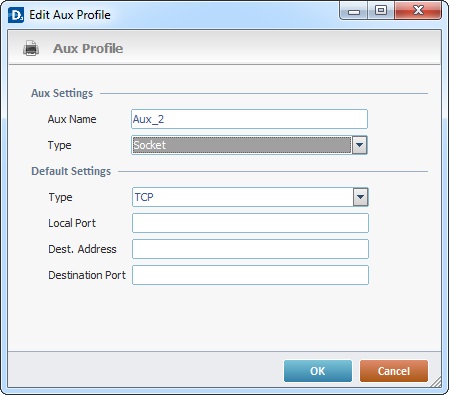Viewport: 449px width, 395px height.
Task: Click the printer icon beside Aux Profile
Action: (31, 48)
